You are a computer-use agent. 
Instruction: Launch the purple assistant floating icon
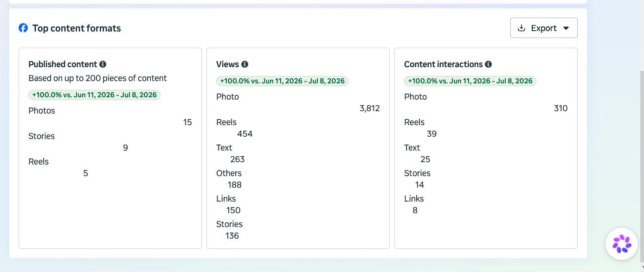pyautogui.click(x=622, y=244)
